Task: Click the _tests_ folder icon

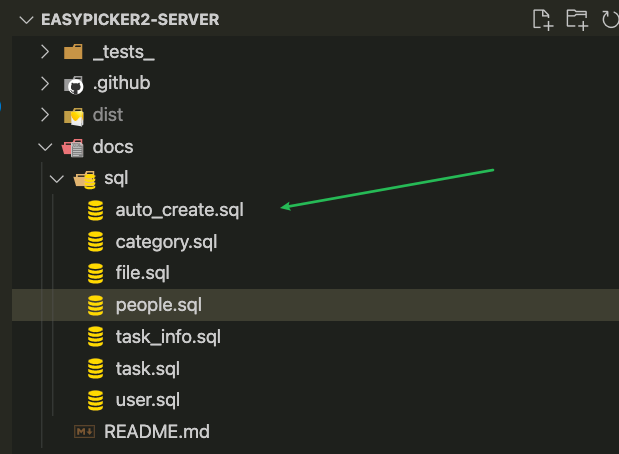Action: (x=73, y=52)
